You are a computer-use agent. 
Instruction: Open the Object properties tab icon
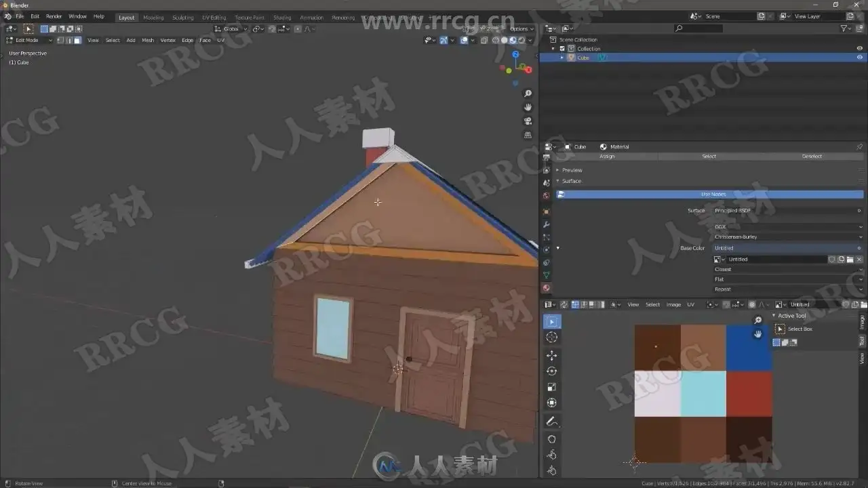[x=547, y=211]
